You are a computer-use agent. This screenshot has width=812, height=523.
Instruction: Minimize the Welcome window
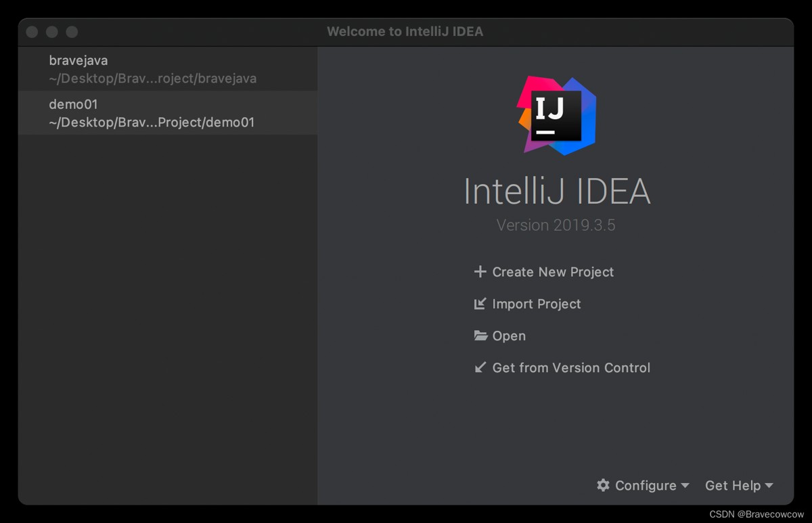click(52, 32)
